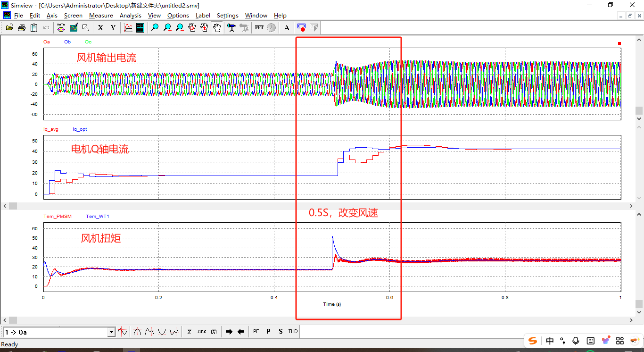Click the open folder icon
Viewport: 644px width, 352px height.
click(x=9, y=28)
